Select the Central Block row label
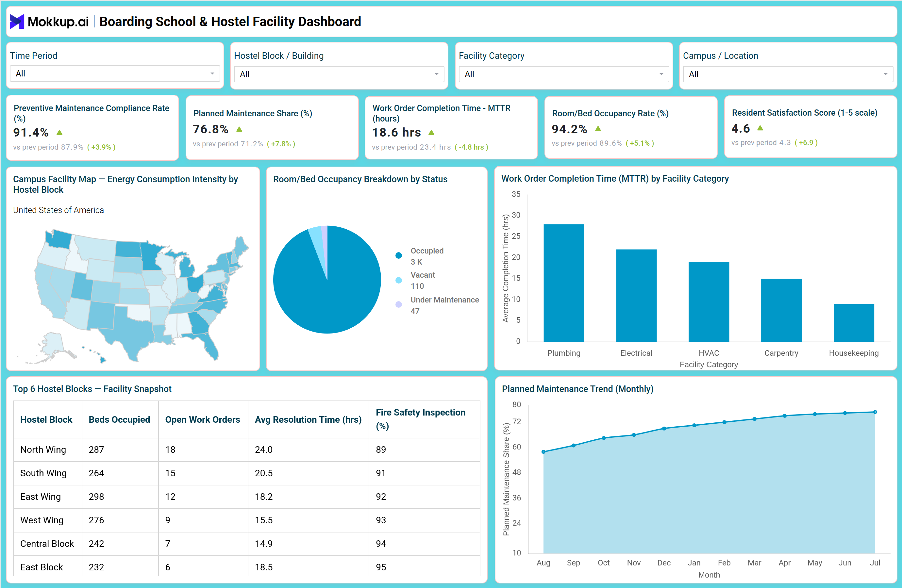Viewport: 902px width, 588px height. pyautogui.click(x=47, y=543)
